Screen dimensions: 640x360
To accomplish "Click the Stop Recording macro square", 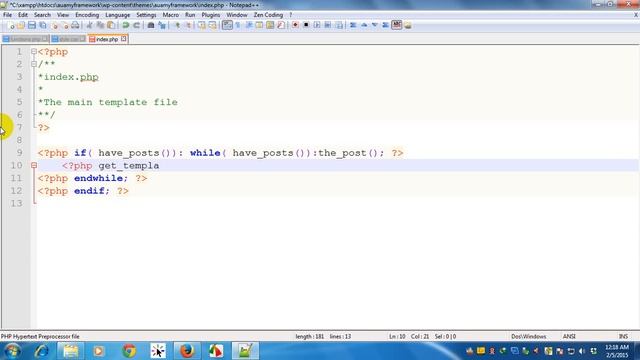I will pyautogui.click(x=306, y=25).
